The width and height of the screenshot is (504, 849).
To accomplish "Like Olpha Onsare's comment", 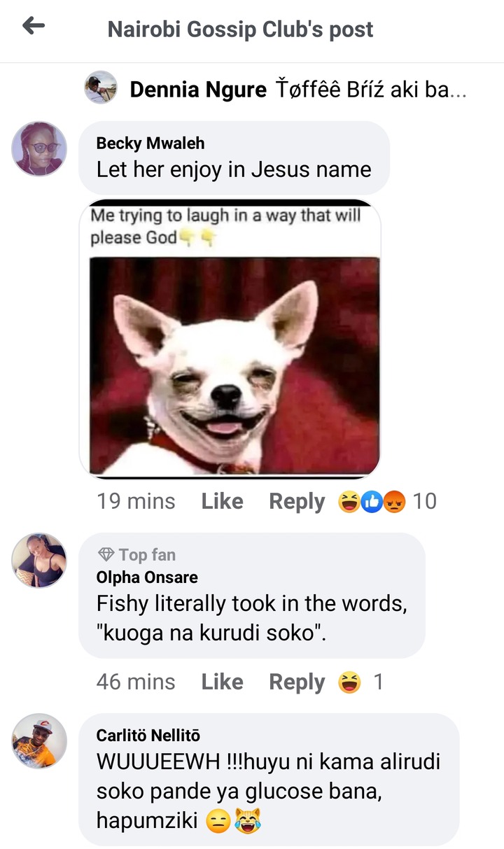I will [x=222, y=682].
